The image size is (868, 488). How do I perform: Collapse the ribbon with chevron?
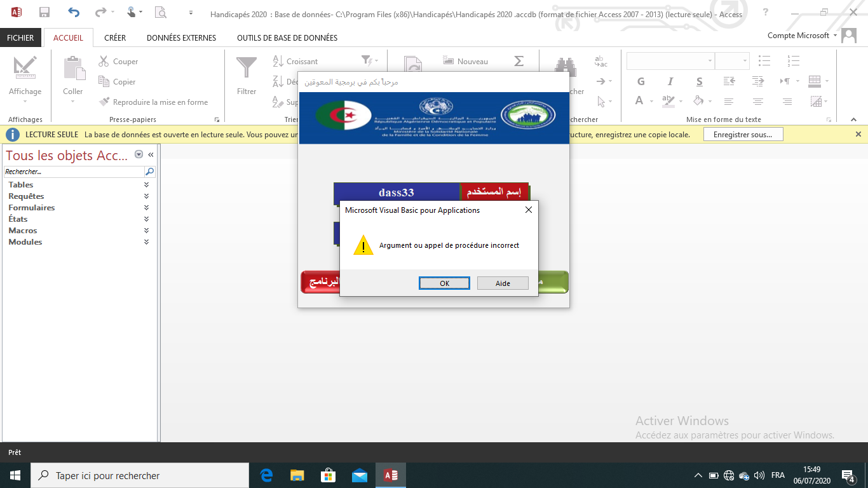click(855, 119)
